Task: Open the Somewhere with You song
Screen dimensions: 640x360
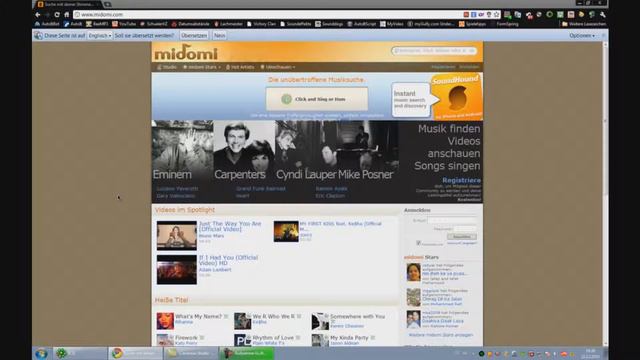Action: 358,316
